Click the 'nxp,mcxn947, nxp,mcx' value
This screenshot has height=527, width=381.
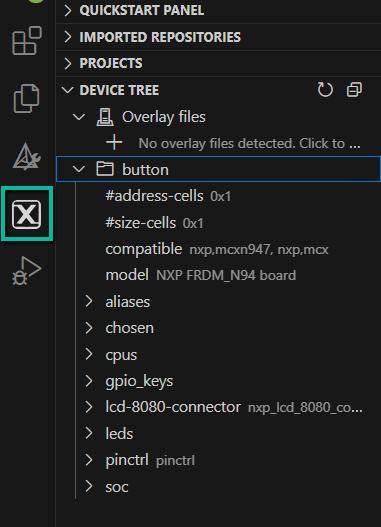259,250
